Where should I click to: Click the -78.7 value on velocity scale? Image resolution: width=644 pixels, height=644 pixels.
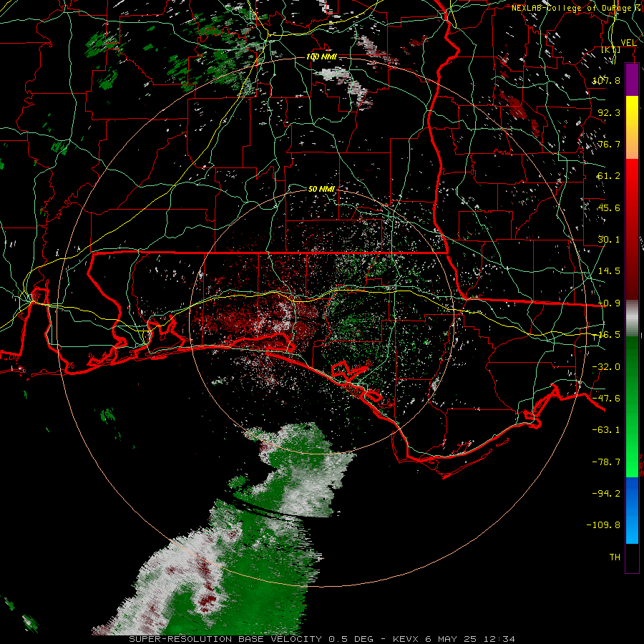coord(606,462)
